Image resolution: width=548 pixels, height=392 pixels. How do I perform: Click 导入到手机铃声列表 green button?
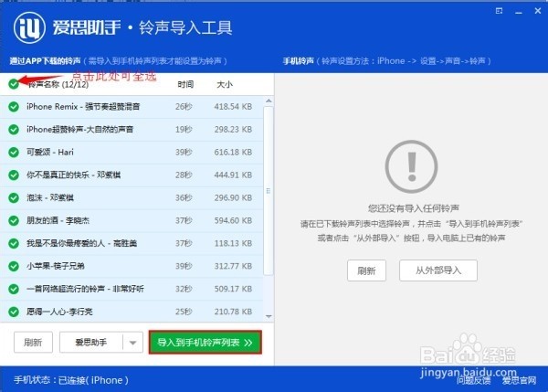click(205, 343)
